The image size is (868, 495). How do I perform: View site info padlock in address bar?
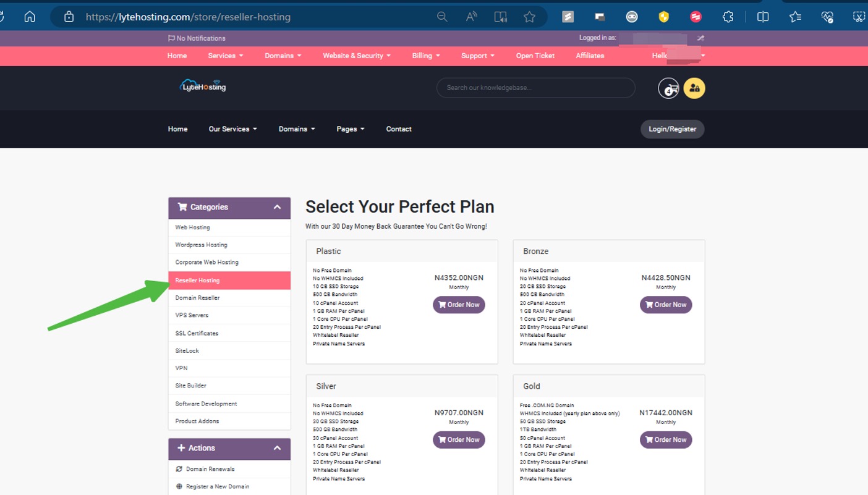click(69, 17)
